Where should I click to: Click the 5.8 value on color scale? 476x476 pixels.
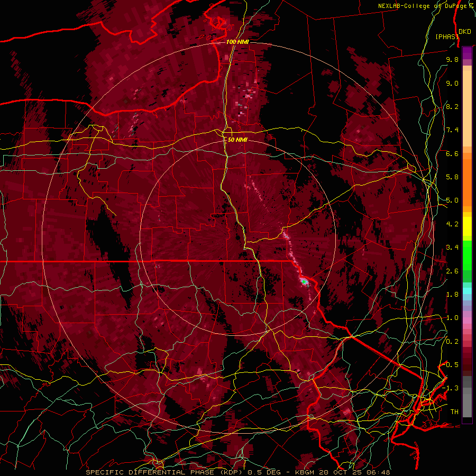452,177
